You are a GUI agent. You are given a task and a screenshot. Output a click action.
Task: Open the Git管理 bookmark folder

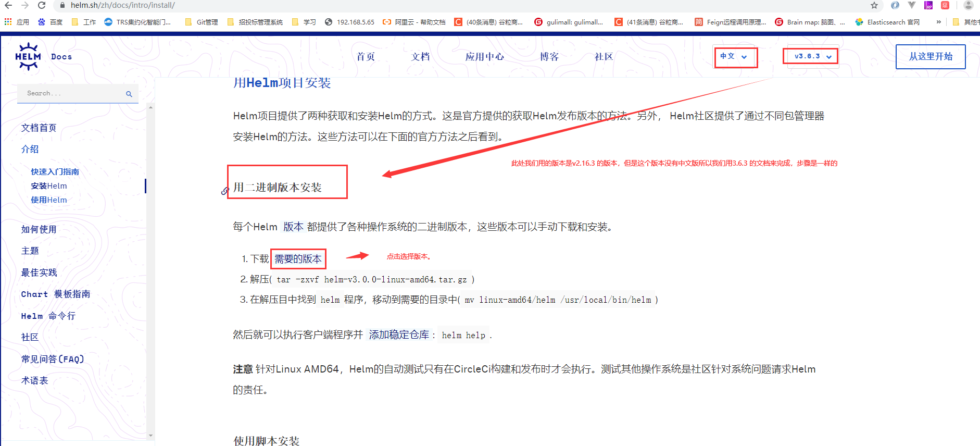tap(202, 22)
